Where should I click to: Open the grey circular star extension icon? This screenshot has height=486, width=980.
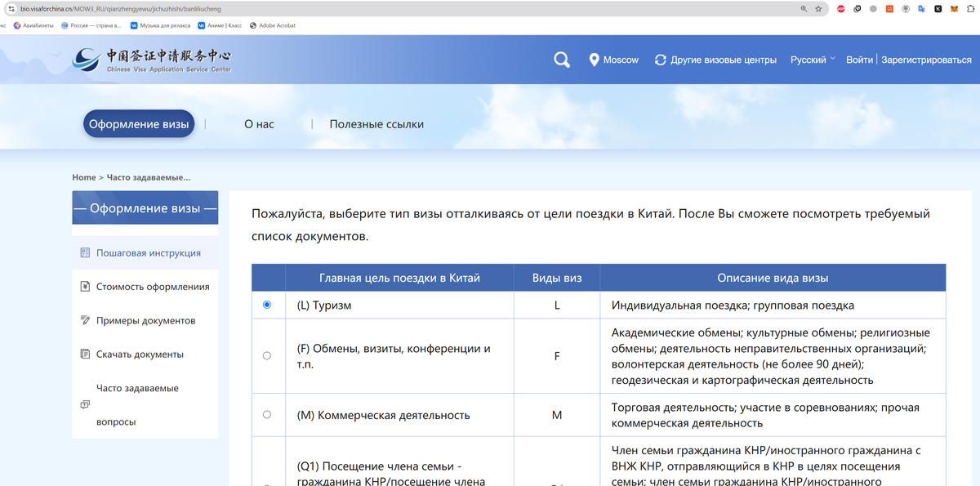pyautogui.click(x=905, y=9)
